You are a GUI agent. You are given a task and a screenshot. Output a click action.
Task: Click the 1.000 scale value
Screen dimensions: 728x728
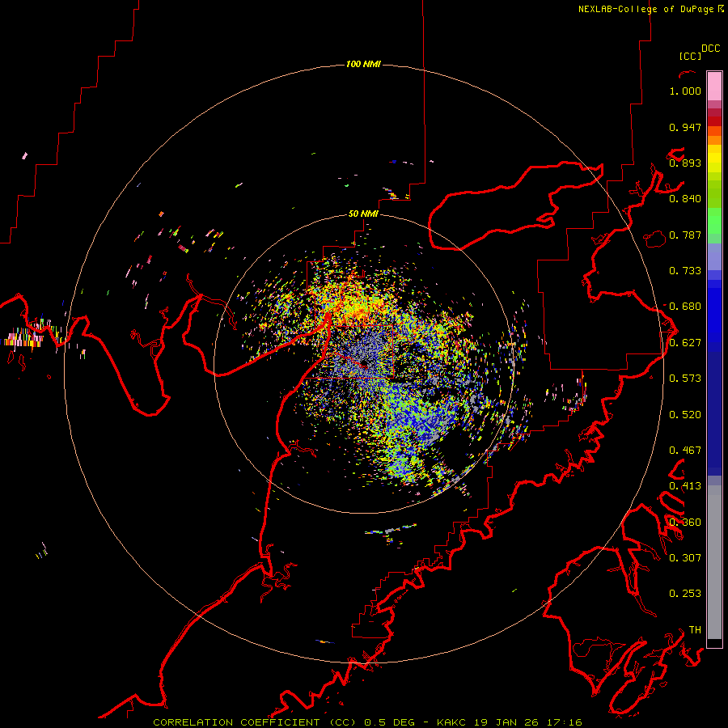685,91
